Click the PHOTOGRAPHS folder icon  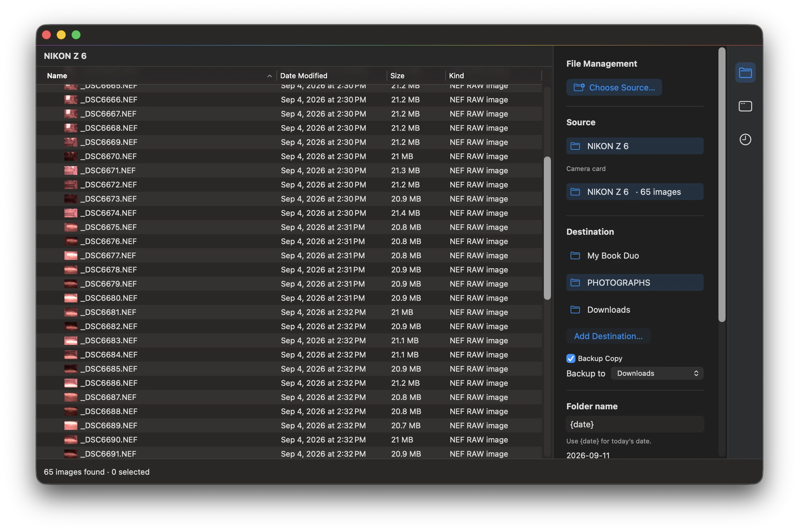575,283
